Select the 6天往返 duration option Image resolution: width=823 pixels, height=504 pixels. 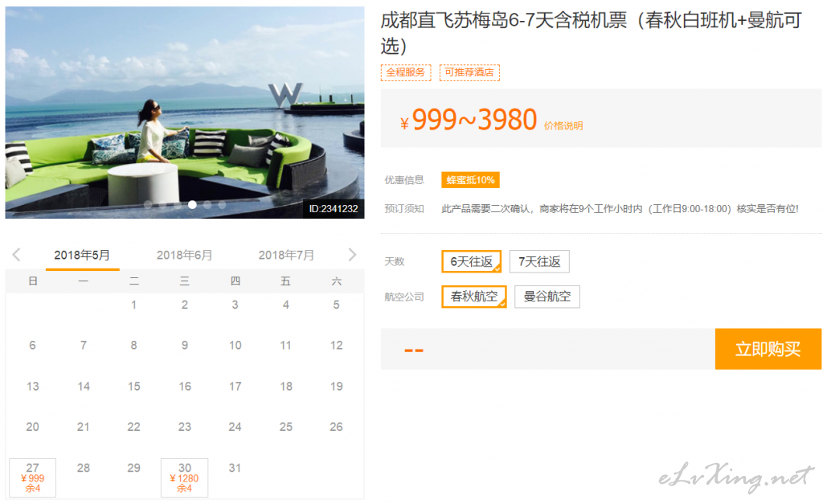point(471,261)
